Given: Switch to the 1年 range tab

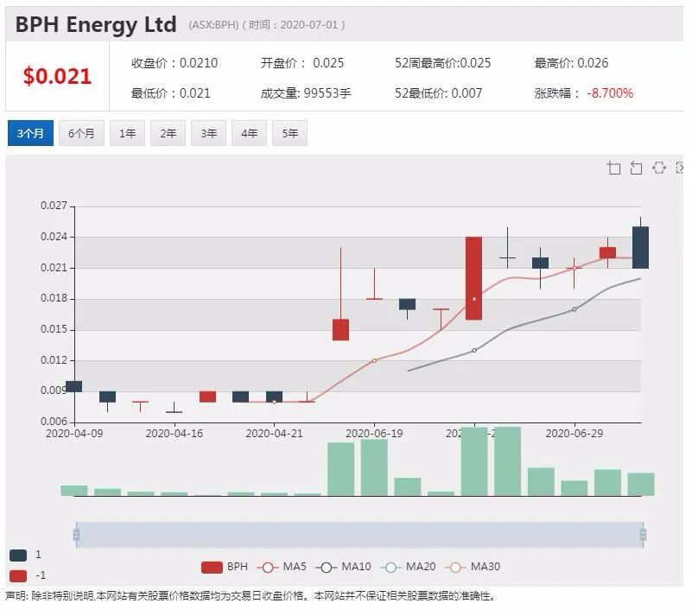Looking at the screenshot, I should click(x=127, y=133).
